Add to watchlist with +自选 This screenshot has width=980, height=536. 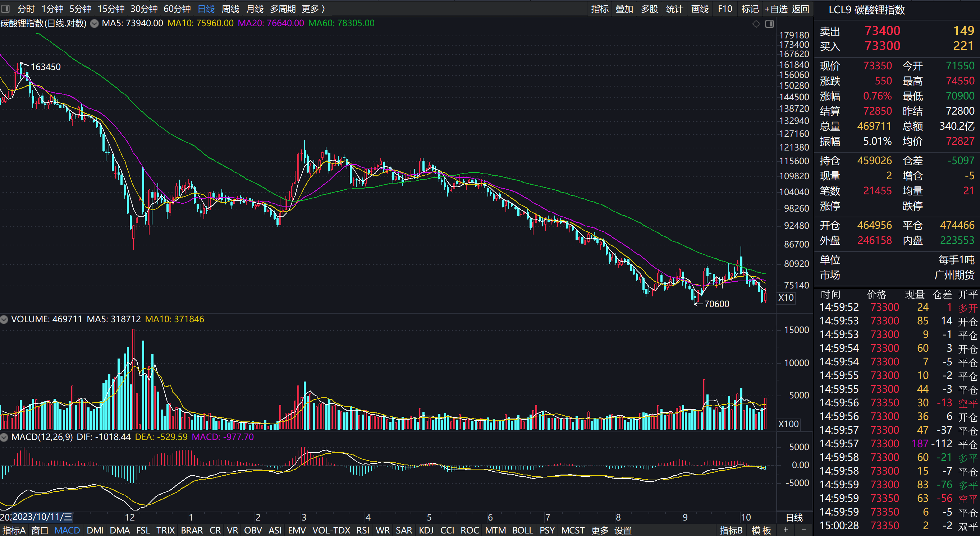(776, 9)
